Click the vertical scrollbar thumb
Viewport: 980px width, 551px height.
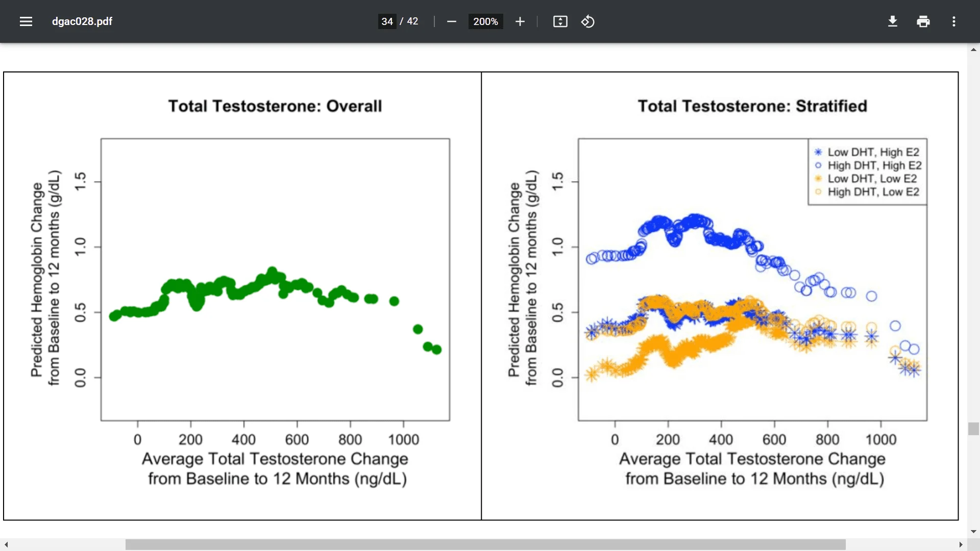pos(973,429)
